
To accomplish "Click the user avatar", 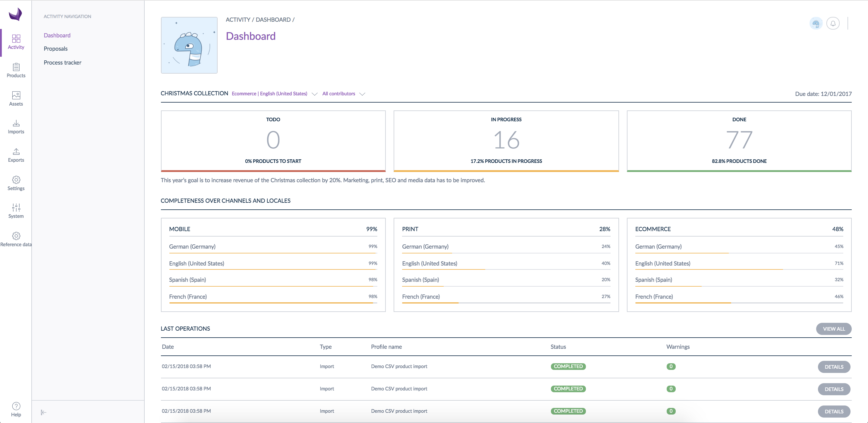I will pyautogui.click(x=816, y=23).
